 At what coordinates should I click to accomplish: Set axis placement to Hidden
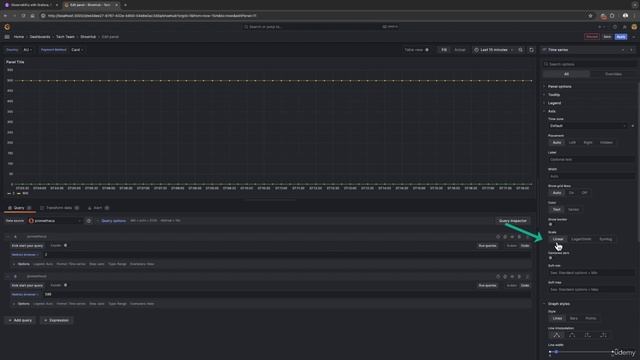606,142
